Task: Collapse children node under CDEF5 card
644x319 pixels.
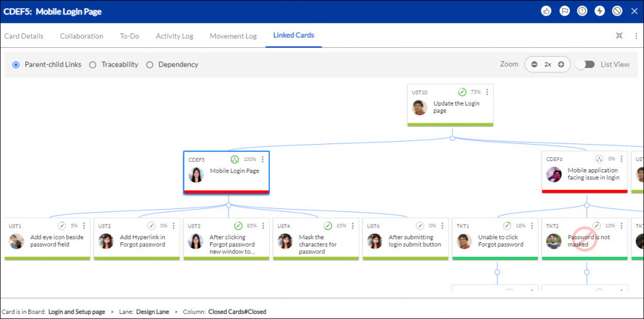Action: [228, 205]
